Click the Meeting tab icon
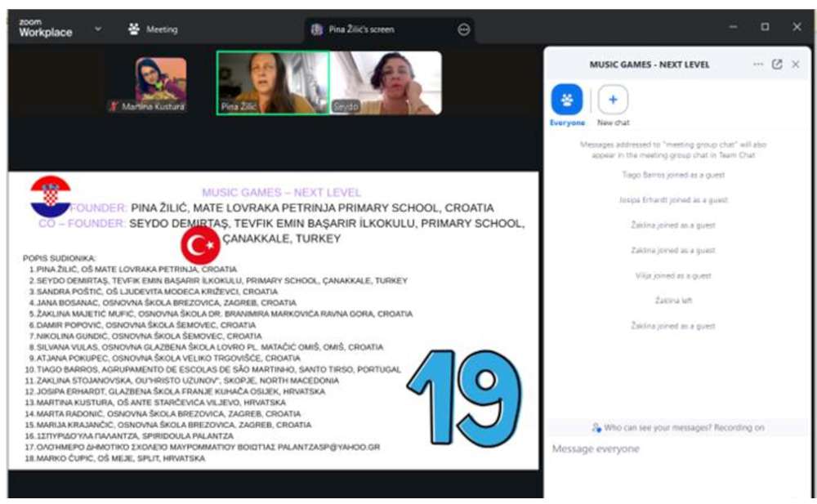Viewport: 817px width, 504px height. (134, 29)
